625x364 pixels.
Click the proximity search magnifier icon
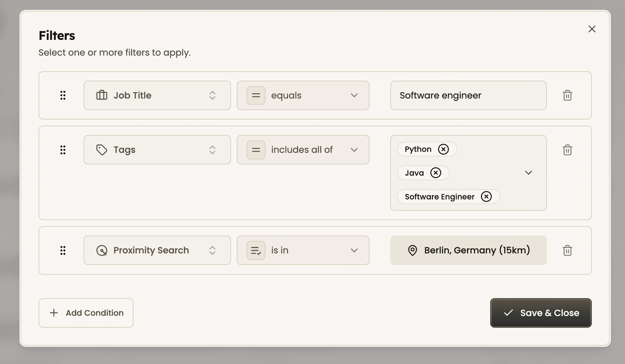coord(102,250)
